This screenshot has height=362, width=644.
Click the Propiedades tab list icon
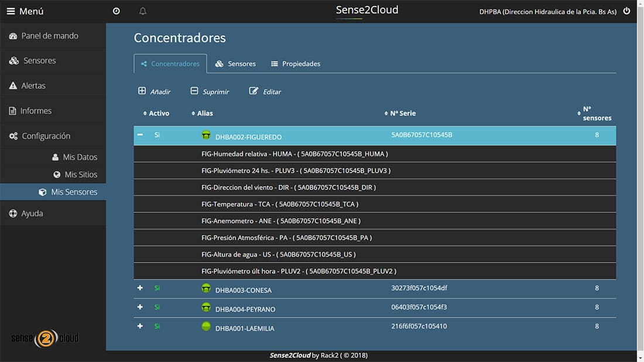point(275,64)
